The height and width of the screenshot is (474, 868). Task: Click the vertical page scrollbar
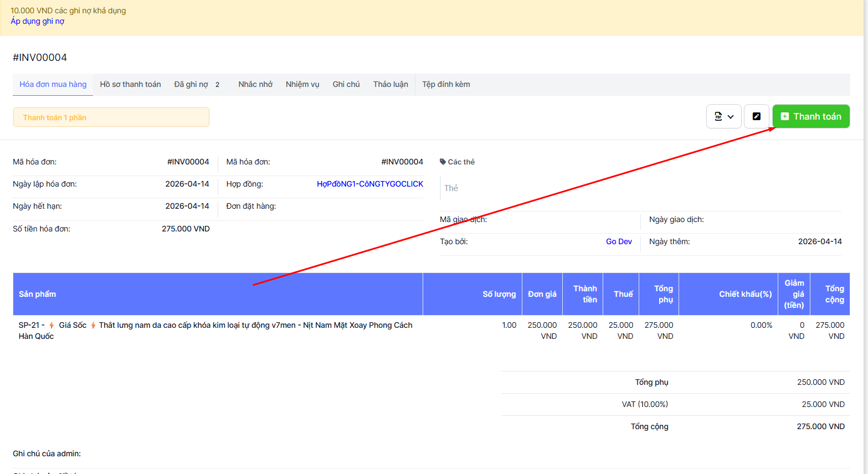(x=865, y=221)
